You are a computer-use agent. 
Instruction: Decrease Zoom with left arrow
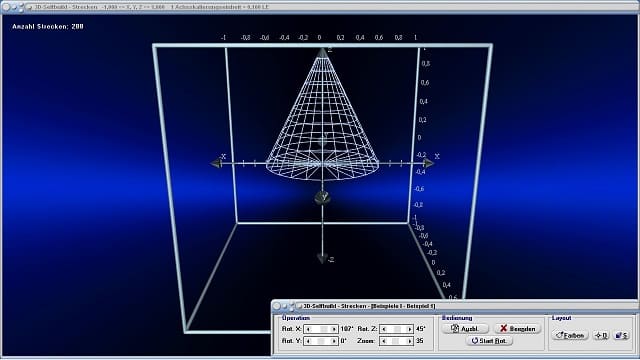pos(384,341)
